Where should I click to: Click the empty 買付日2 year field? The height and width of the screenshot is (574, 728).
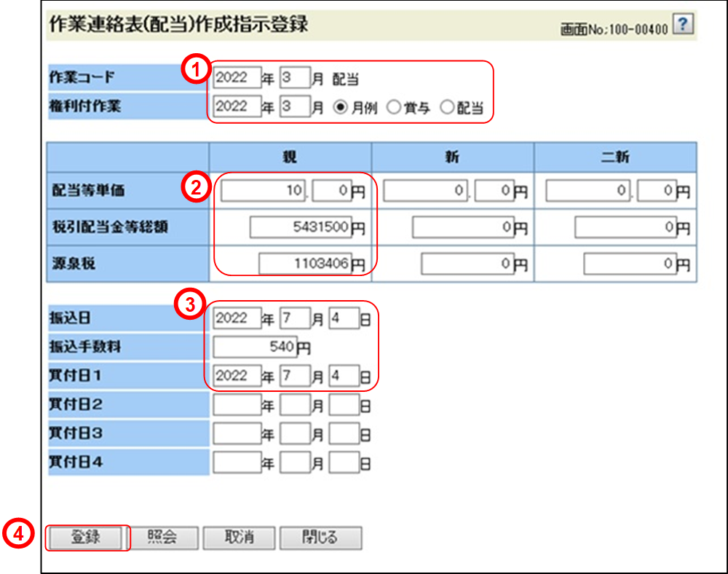237,405
